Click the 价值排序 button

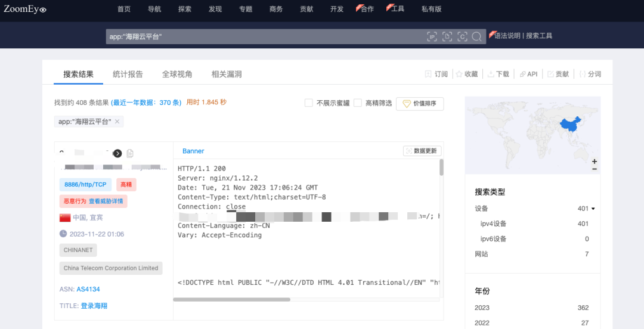point(420,104)
